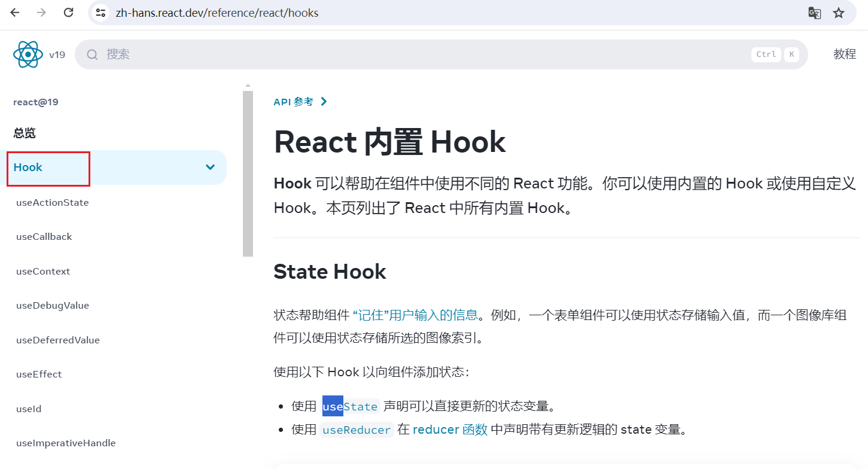Reload the page with the refresh icon
The height and width of the screenshot is (469, 868).
point(69,13)
